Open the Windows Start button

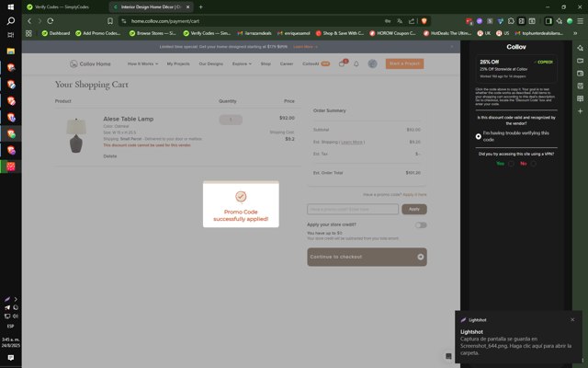[10, 6]
